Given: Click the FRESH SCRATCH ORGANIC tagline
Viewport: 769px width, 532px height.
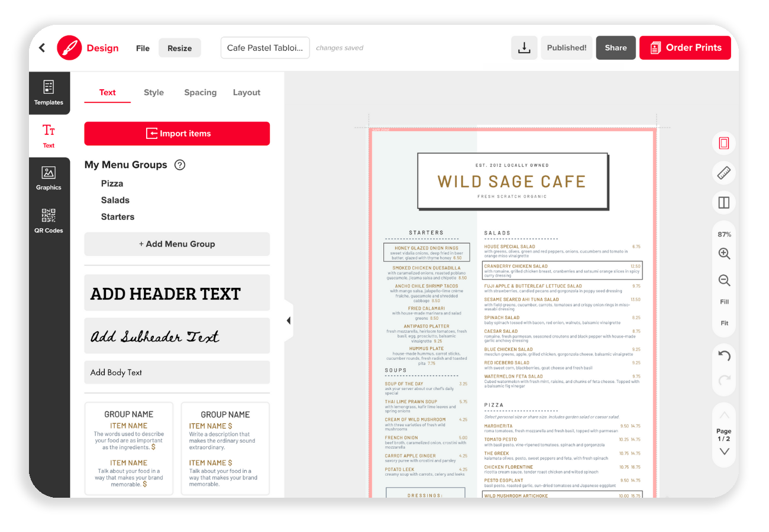Looking at the screenshot, I should [512, 197].
